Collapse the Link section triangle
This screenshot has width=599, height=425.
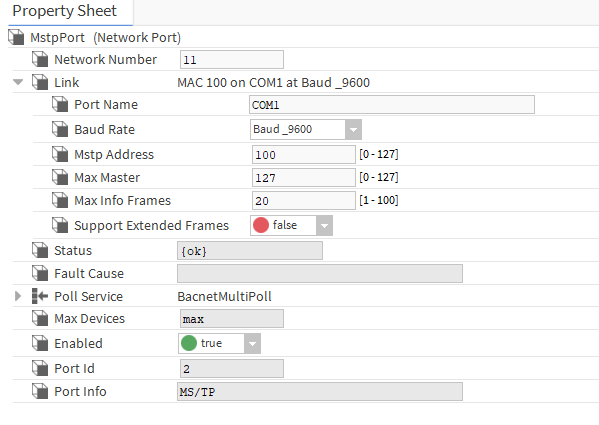[x=18, y=82]
